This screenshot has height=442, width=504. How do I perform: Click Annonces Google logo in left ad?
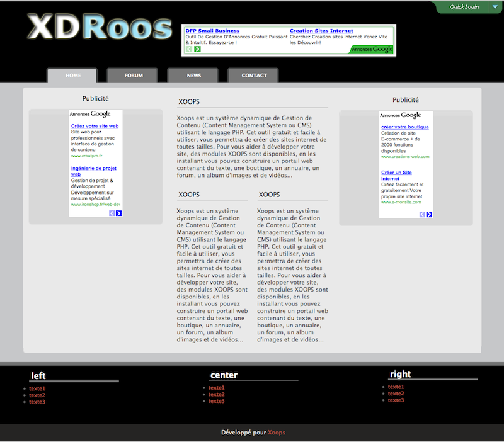(90, 114)
